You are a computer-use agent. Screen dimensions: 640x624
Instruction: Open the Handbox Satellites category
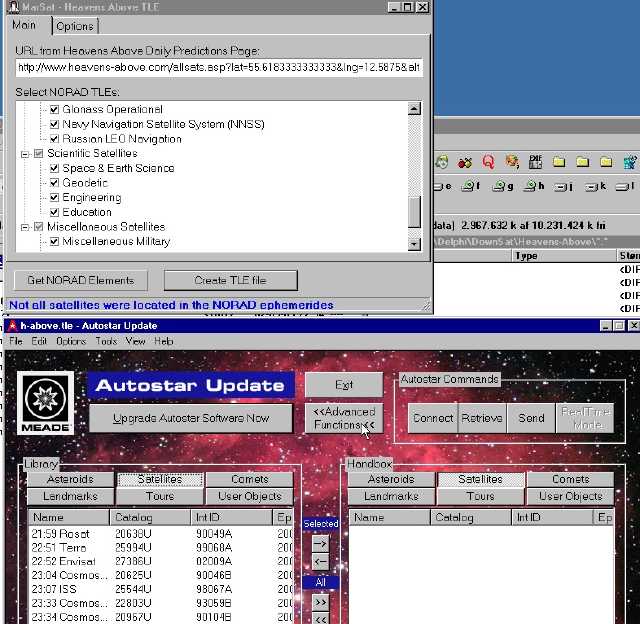tap(480, 479)
